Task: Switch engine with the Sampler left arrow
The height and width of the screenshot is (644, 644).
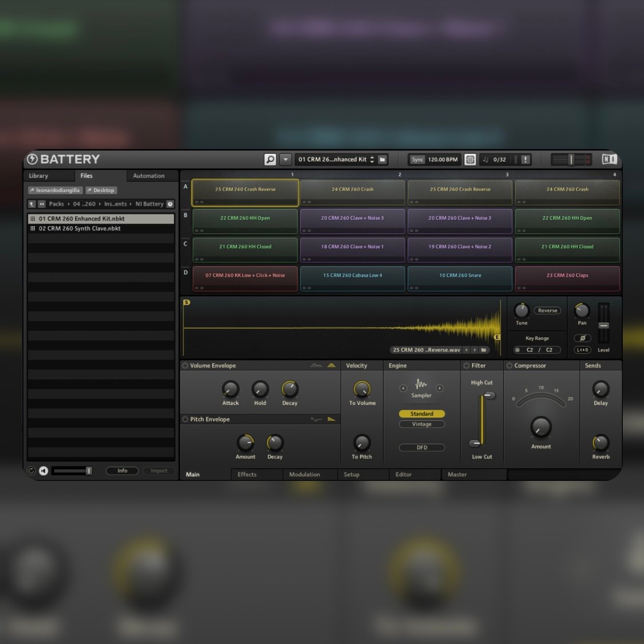Action: 403,388
